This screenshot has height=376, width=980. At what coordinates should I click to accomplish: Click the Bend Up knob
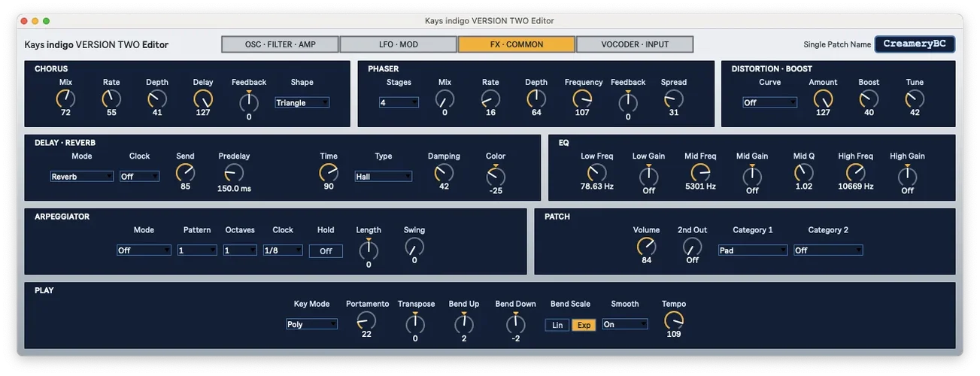pos(464,323)
